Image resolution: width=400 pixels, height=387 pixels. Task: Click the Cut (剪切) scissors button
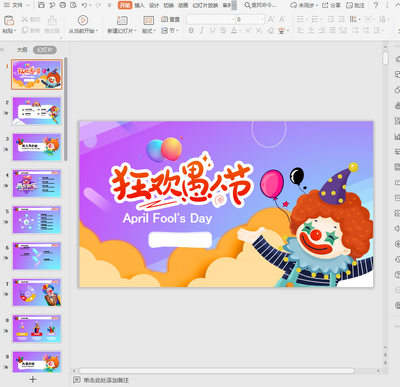(31, 20)
